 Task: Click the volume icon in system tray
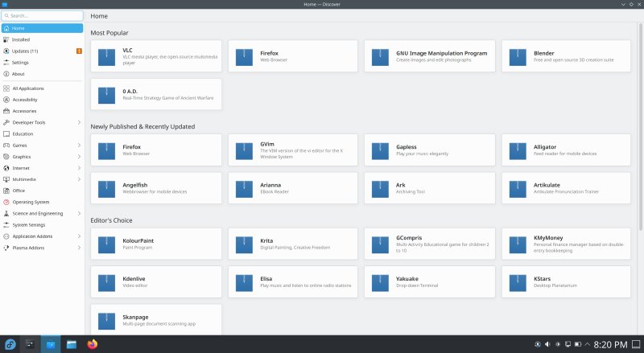tap(547, 344)
